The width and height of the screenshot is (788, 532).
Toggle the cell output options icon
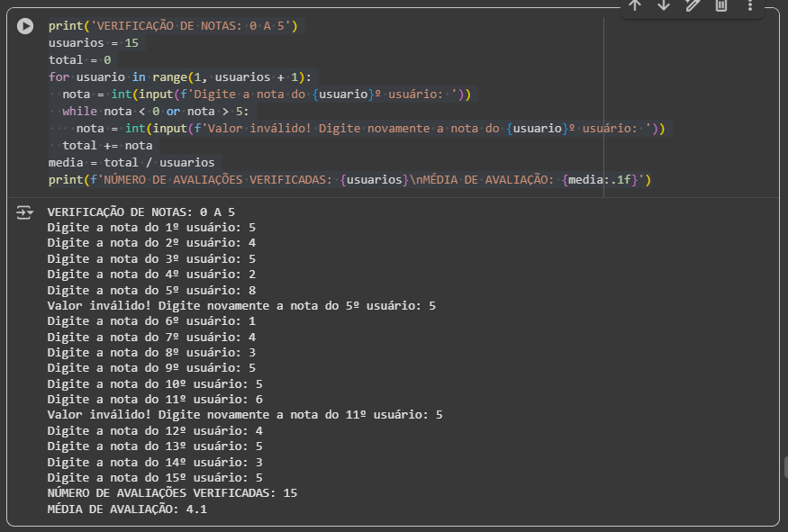(x=24, y=213)
